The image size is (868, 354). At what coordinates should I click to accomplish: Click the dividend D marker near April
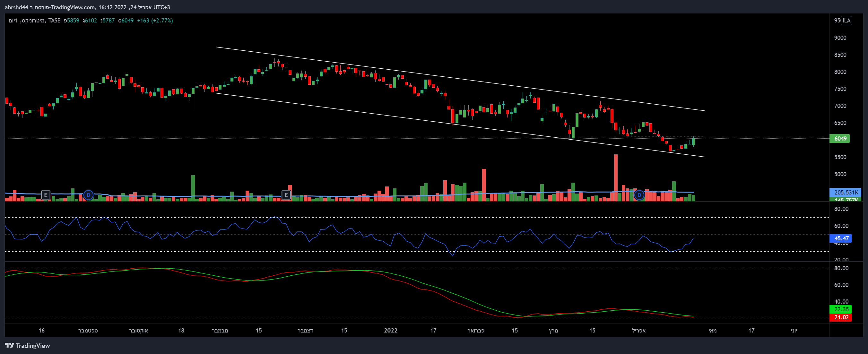639,195
